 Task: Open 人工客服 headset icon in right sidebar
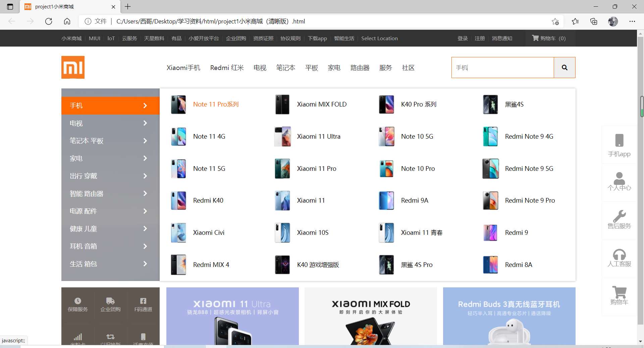tap(619, 255)
